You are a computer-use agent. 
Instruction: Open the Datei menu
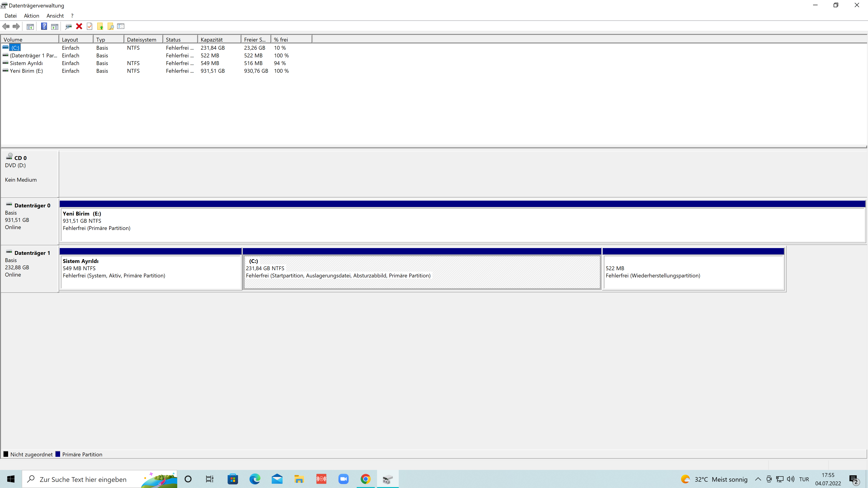[10, 16]
